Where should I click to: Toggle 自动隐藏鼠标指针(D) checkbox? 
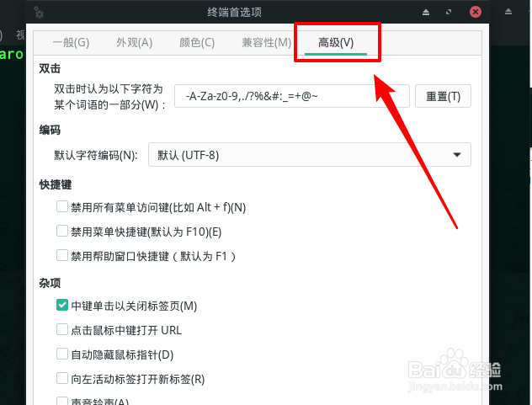coord(62,354)
